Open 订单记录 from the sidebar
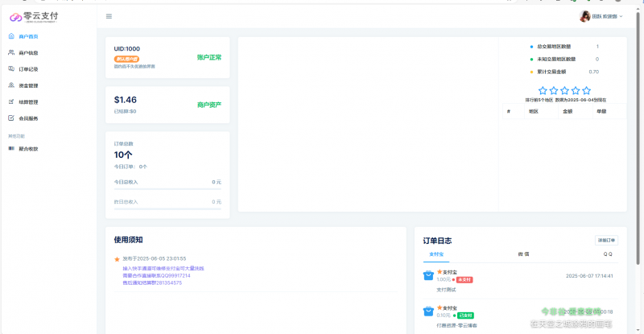The width and height of the screenshot is (644, 334). [x=28, y=69]
